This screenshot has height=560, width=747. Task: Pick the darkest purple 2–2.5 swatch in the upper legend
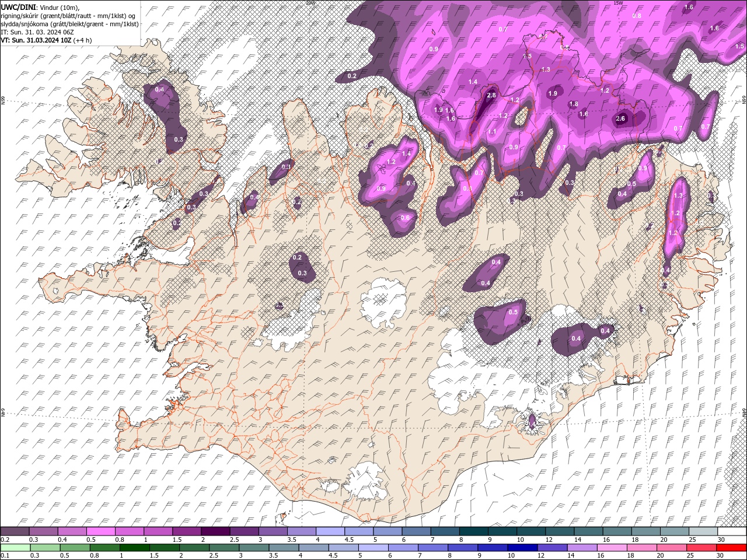coord(215,531)
